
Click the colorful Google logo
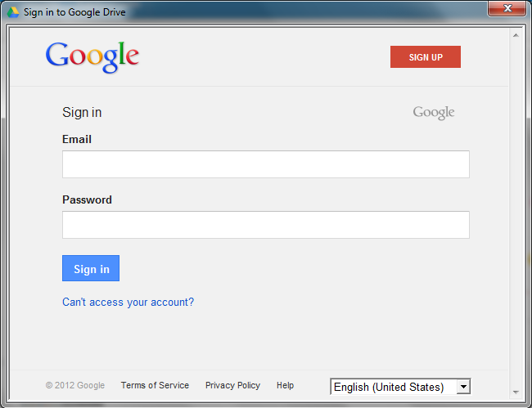pyautogui.click(x=92, y=57)
